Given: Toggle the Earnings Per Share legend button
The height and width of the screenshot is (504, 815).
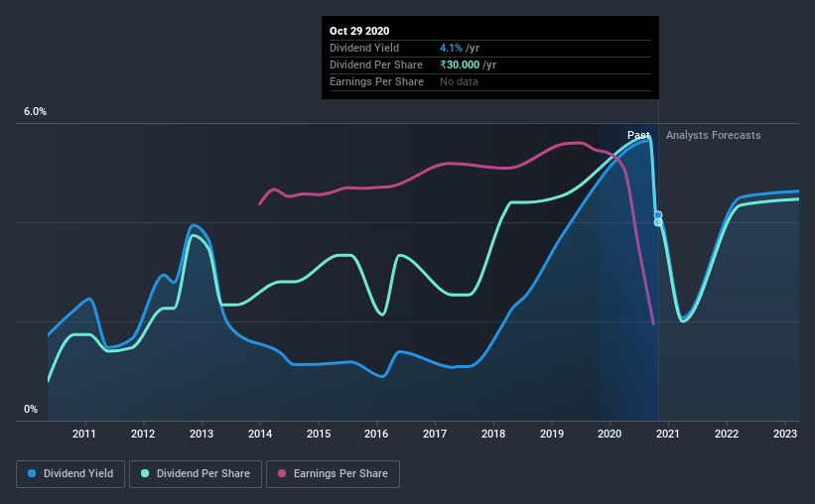Looking at the screenshot, I should pos(333,474).
